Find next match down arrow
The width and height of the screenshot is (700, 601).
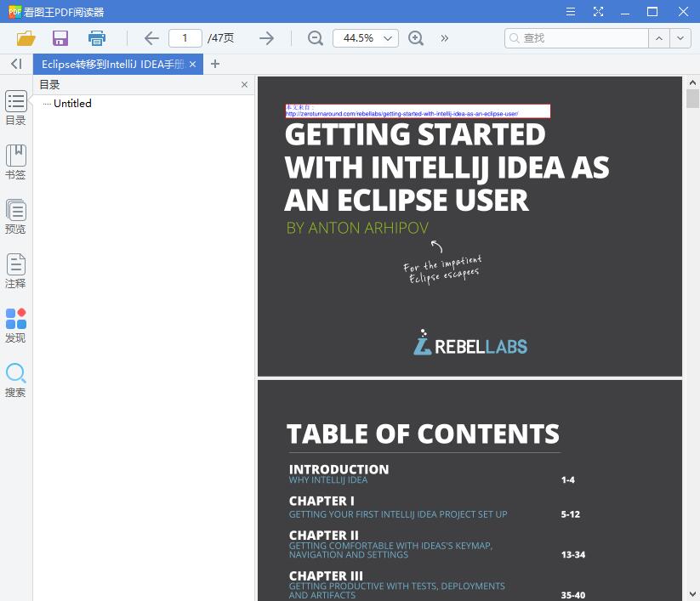point(680,38)
